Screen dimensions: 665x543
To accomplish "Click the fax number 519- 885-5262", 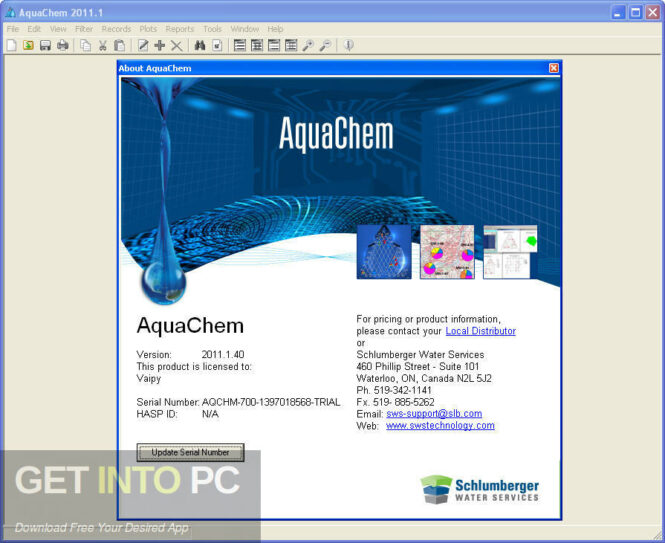I will (403, 402).
